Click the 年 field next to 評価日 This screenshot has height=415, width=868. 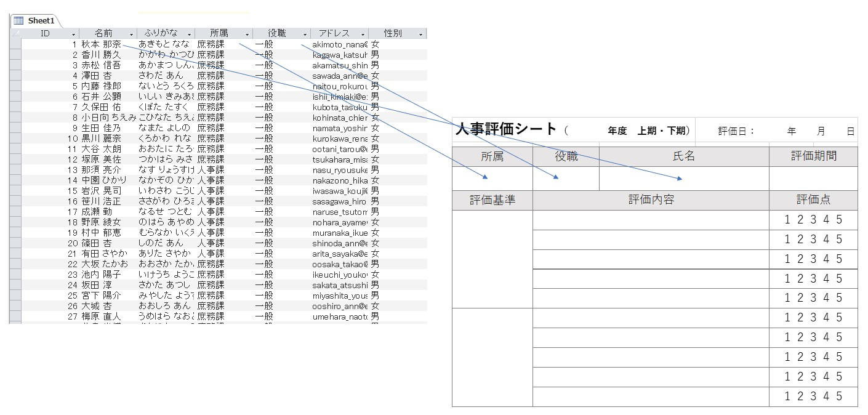(x=790, y=130)
